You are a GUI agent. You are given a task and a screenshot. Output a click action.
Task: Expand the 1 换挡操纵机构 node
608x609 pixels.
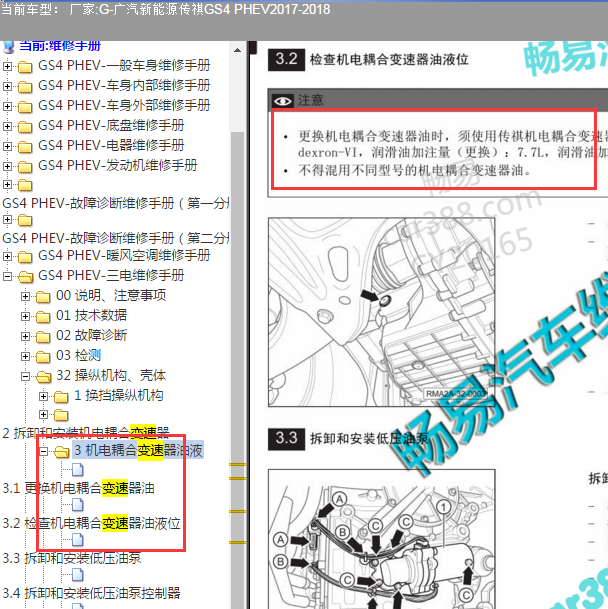[44, 396]
